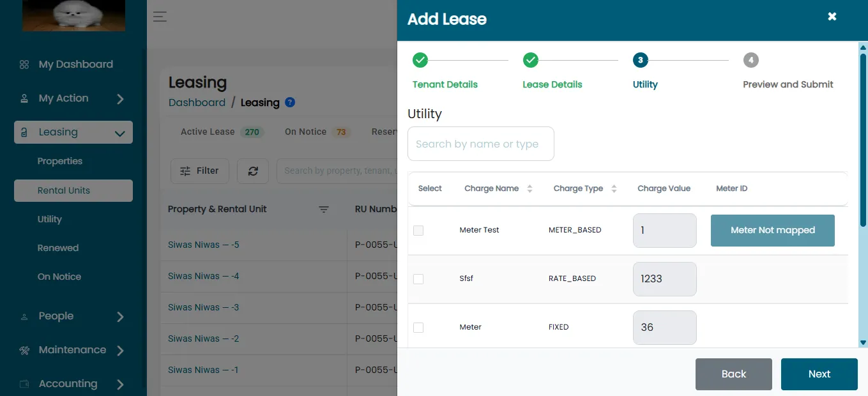This screenshot has height=396, width=868.
Task: Click the step 4 Preview and Submit circle
Action: (x=751, y=60)
